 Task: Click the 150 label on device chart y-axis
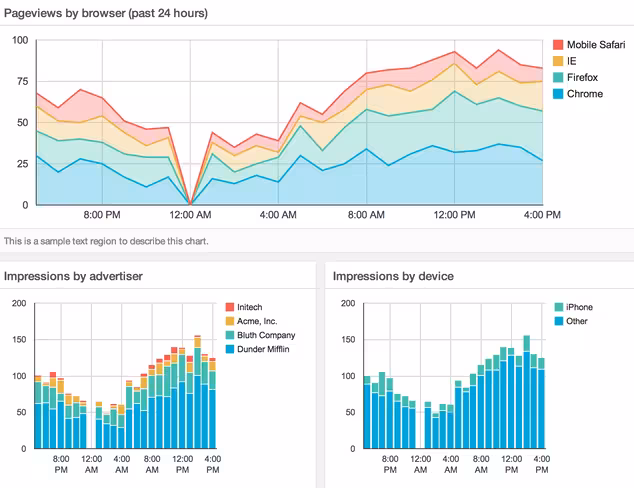click(x=348, y=340)
